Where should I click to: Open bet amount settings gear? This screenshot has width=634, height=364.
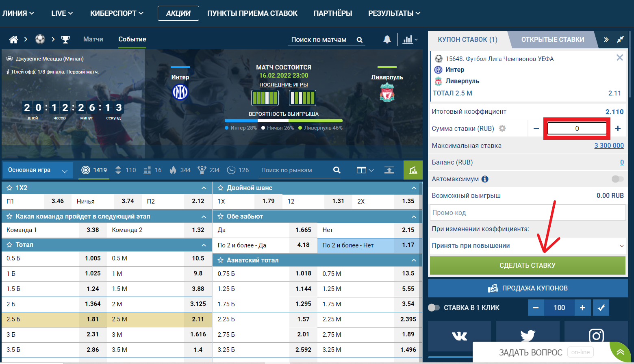click(502, 128)
